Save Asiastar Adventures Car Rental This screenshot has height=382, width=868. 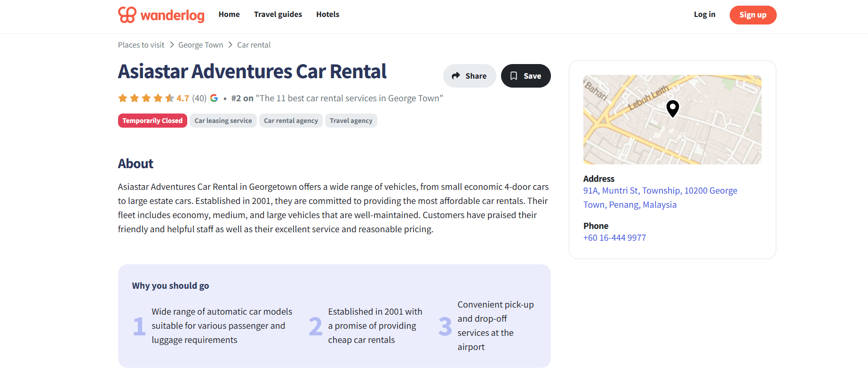click(x=526, y=76)
